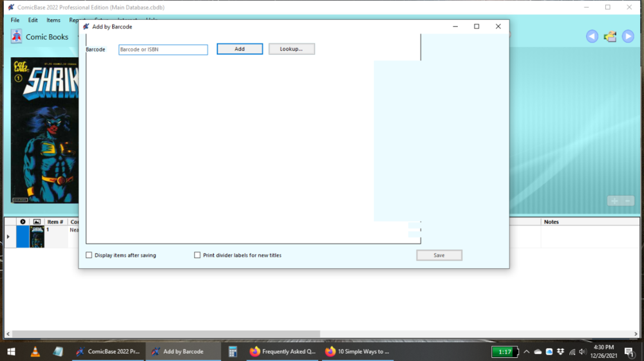The height and width of the screenshot is (361, 644).
Task: Open VLC media player from taskbar
Action: point(35,351)
